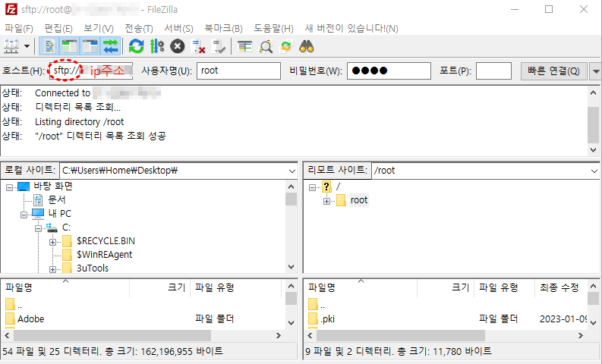The image size is (602, 364).
Task: Sort local list by 파일 유형 column
Action: 236,288
